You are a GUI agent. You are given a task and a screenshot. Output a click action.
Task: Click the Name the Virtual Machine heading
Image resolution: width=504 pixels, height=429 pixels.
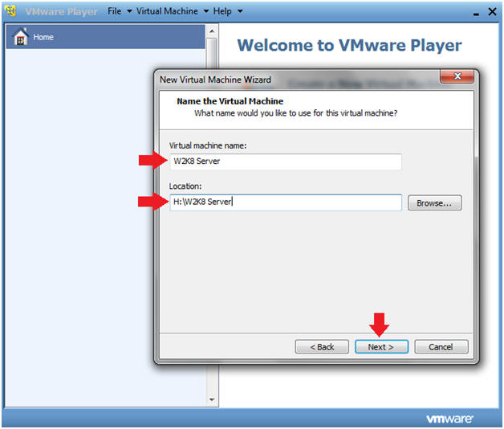click(230, 101)
